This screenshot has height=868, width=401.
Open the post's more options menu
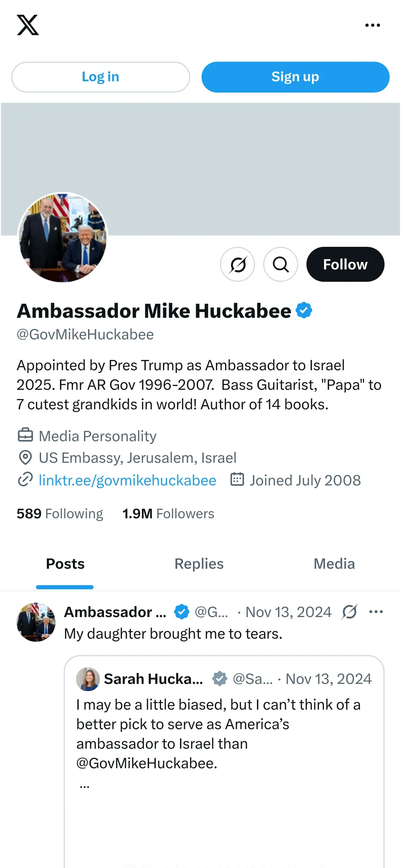(376, 612)
